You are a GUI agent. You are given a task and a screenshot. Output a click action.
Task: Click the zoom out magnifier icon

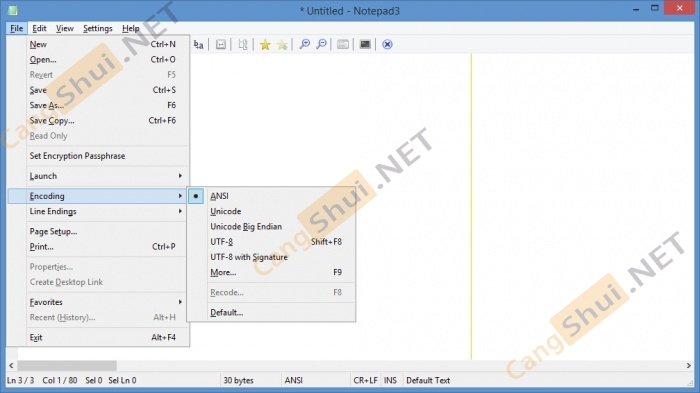321,44
